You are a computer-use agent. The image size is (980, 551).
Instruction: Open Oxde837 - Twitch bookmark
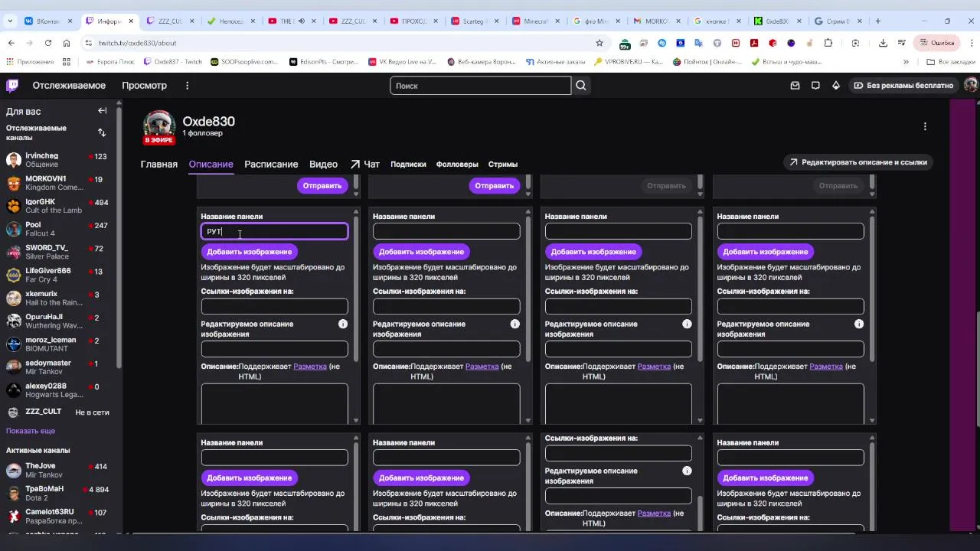coord(172,62)
